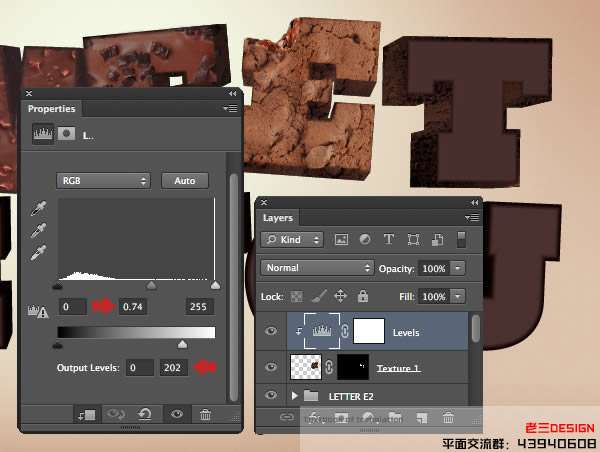
Task: Pick the white point eyedropper
Action: [x=39, y=253]
